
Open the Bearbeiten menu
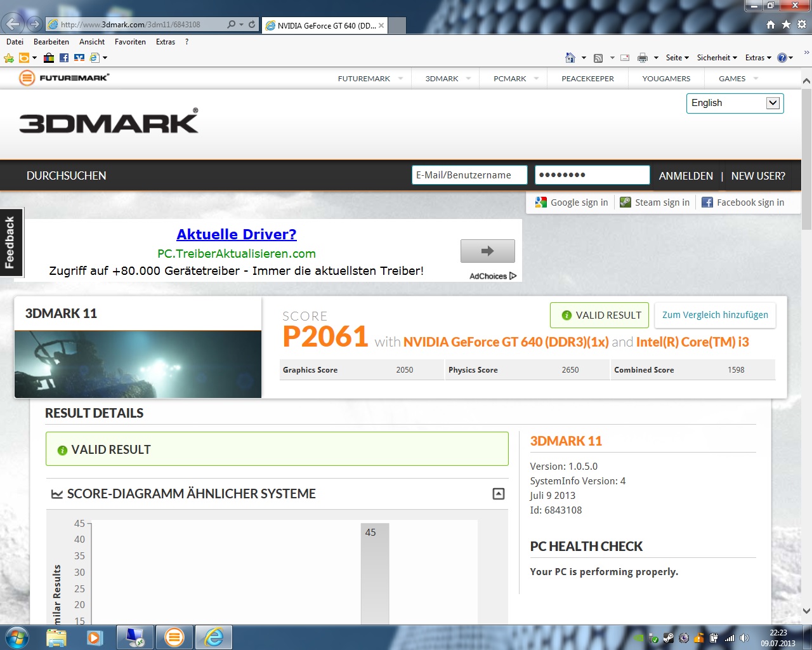51,42
